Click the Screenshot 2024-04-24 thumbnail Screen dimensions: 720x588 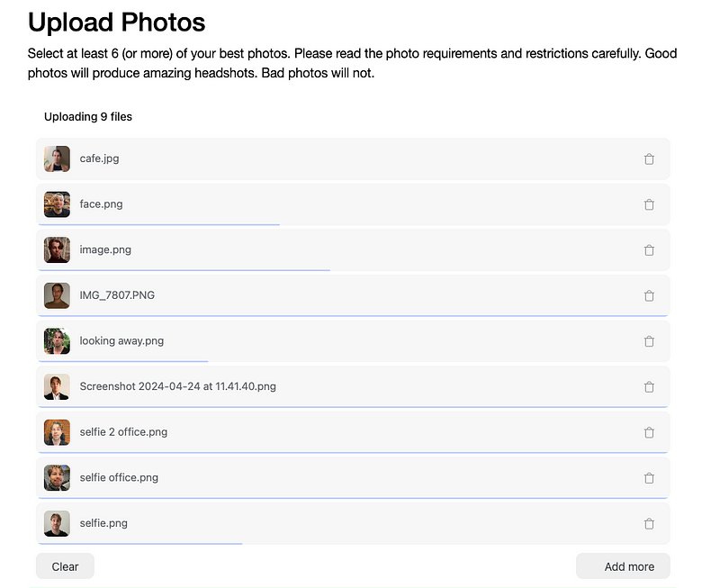tap(57, 387)
